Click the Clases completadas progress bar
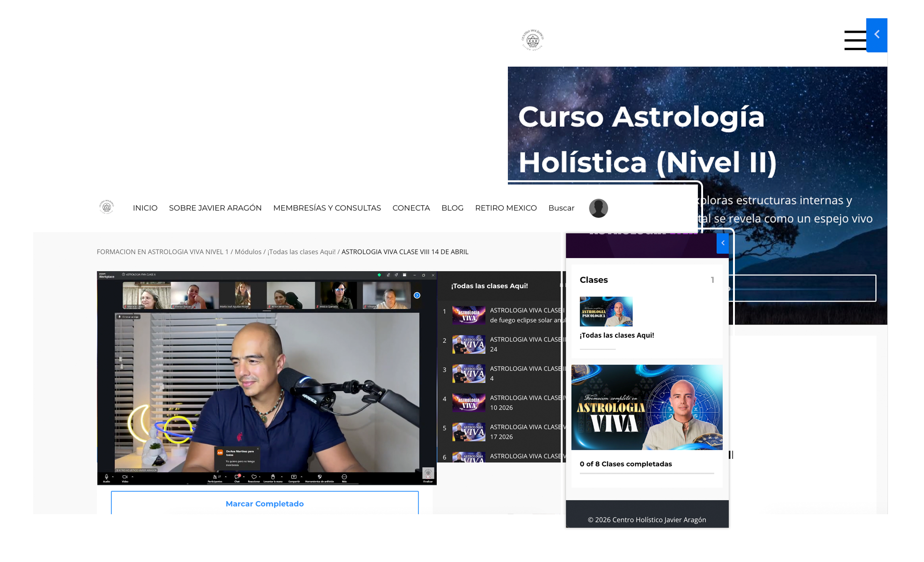This screenshot has width=924, height=562. point(646,473)
